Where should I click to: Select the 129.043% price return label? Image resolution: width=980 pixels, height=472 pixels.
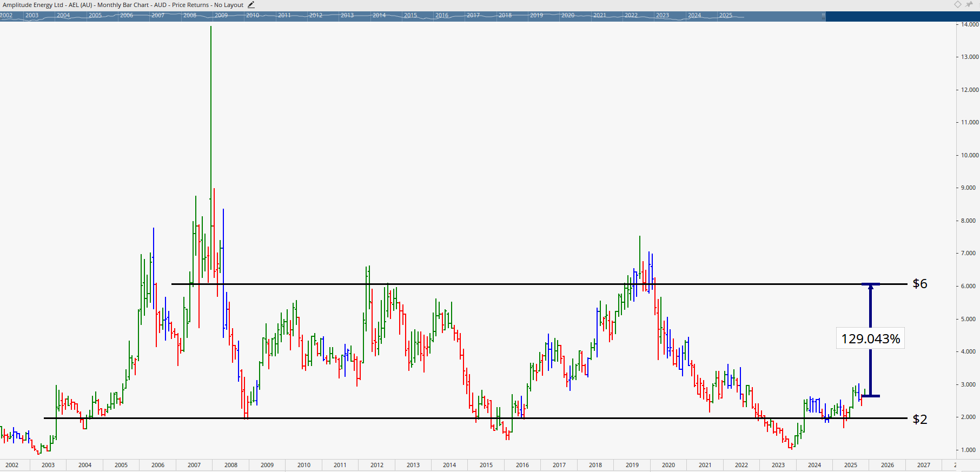870,339
